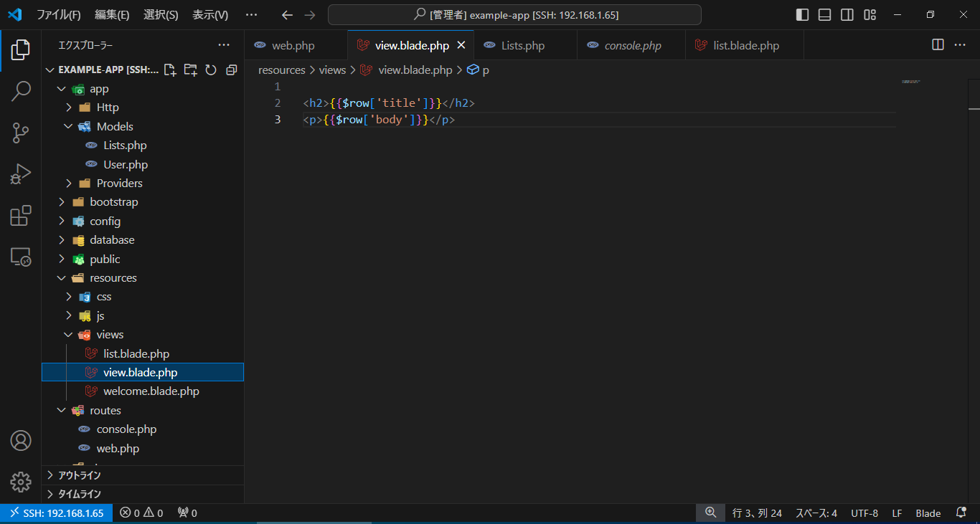Open the Manage gear icon
This screenshot has height=524, width=980.
[21, 482]
